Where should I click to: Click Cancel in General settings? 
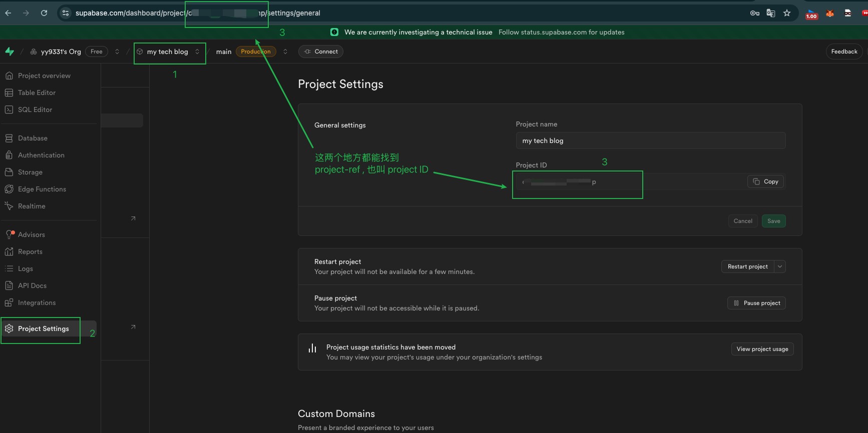click(743, 221)
